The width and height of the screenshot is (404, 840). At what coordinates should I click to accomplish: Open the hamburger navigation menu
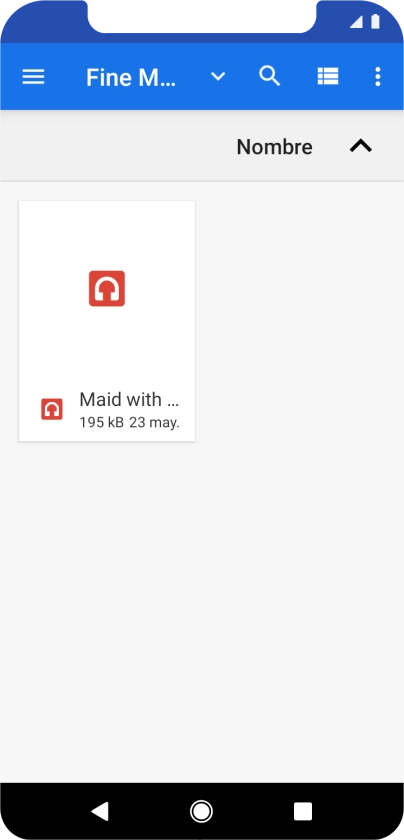(33, 77)
